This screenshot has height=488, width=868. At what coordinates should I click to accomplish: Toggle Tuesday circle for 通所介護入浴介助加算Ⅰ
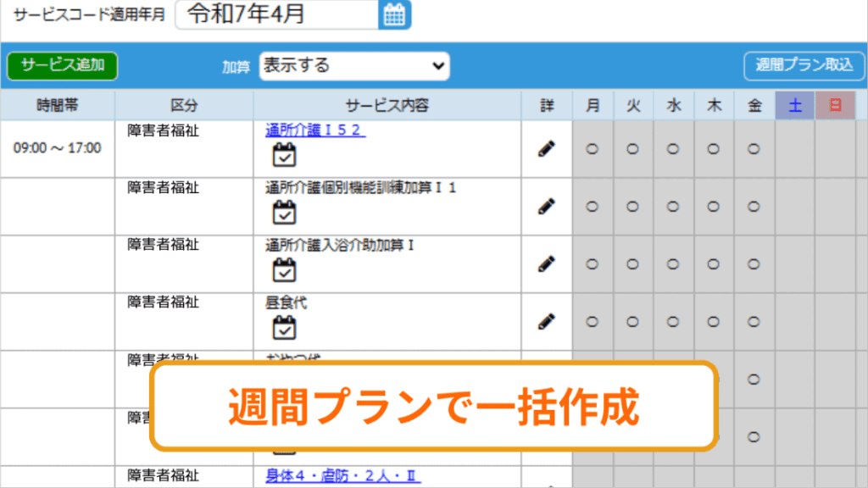tap(632, 264)
